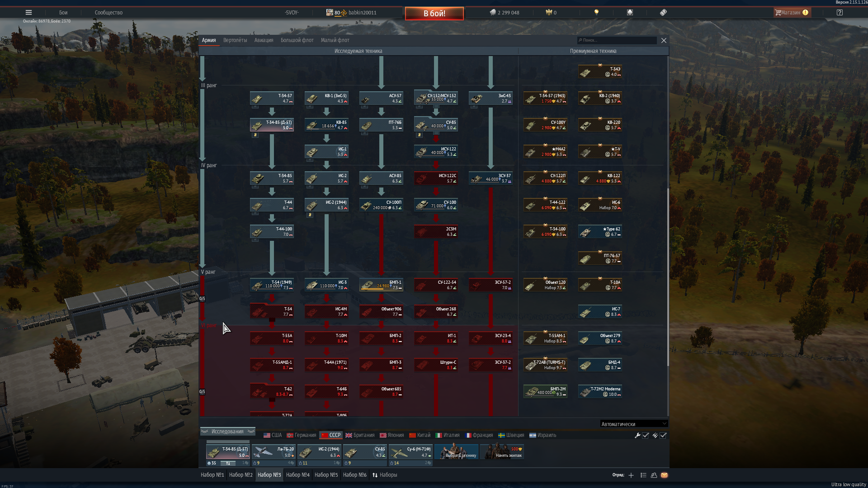Select Т-34-57 tank in research tree

tap(272, 98)
